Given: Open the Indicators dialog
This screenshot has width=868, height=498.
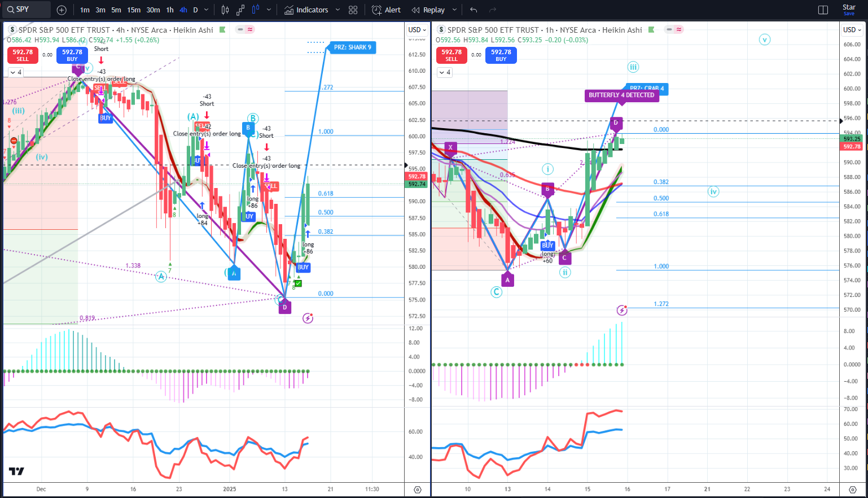Looking at the screenshot, I should [x=306, y=10].
